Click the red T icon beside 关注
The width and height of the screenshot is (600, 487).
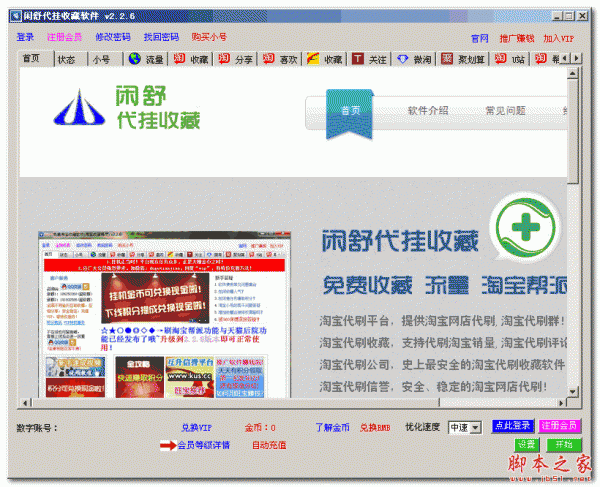(357, 59)
